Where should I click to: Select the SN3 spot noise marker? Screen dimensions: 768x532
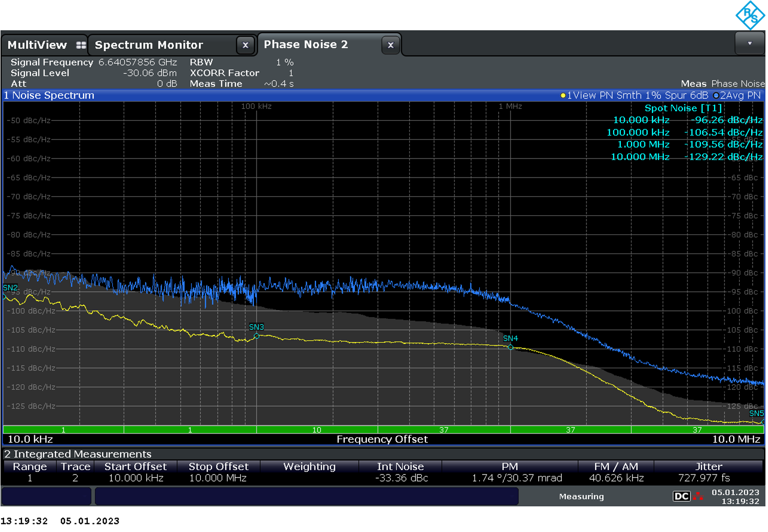(x=257, y=327)
